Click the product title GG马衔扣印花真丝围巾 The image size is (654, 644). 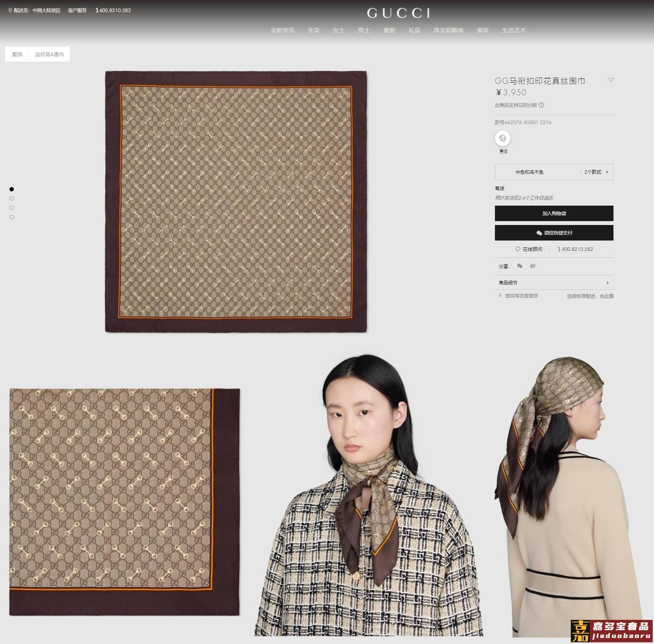tap(540, 81)
